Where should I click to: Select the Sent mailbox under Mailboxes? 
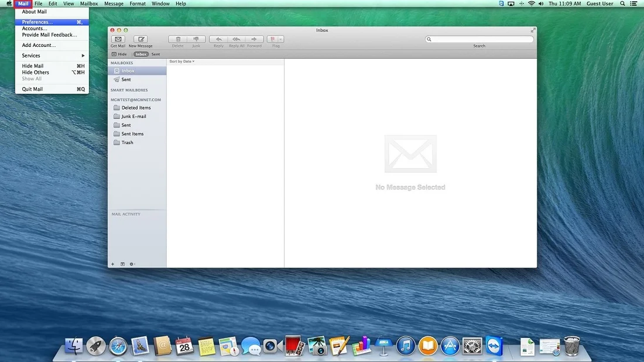pyautogui.click(x=137, y=79)
